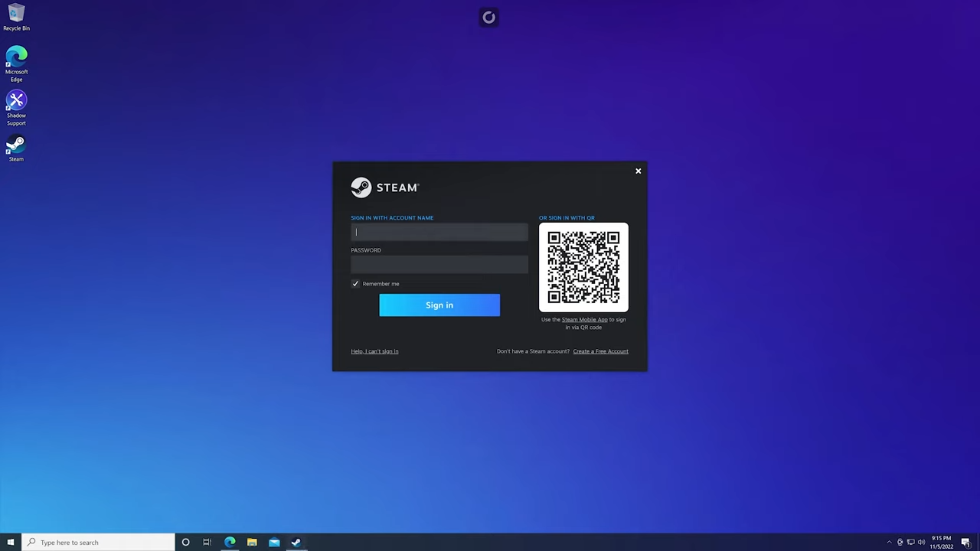Click the Steam logo in the sign-in window

pos(385,187)
